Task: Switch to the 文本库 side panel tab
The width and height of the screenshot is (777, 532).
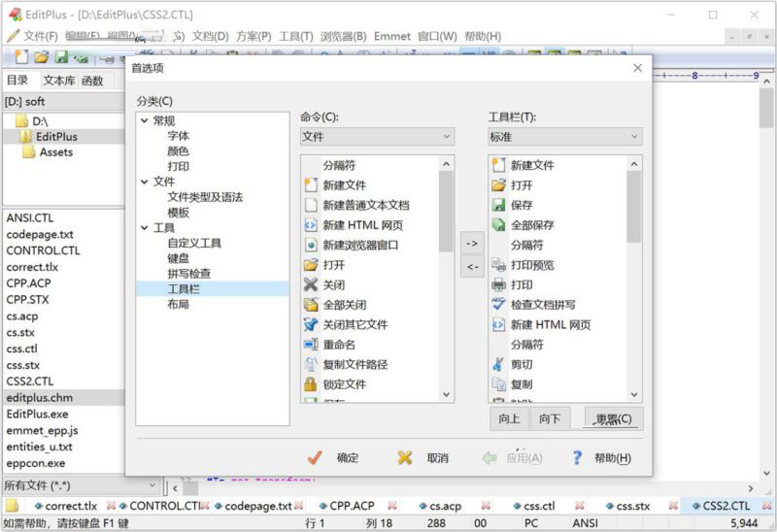Action: tap(59, 81)
